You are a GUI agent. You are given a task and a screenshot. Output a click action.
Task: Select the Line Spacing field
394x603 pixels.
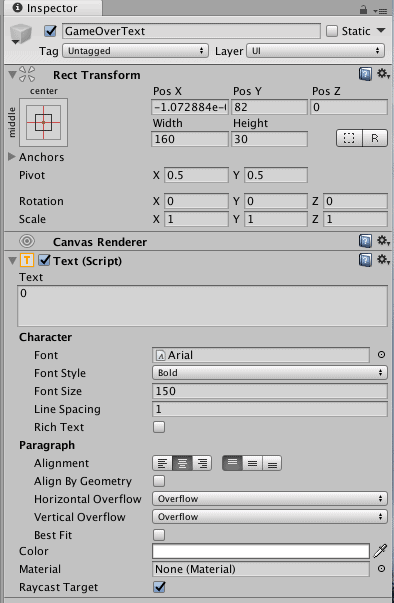(270, 409)
